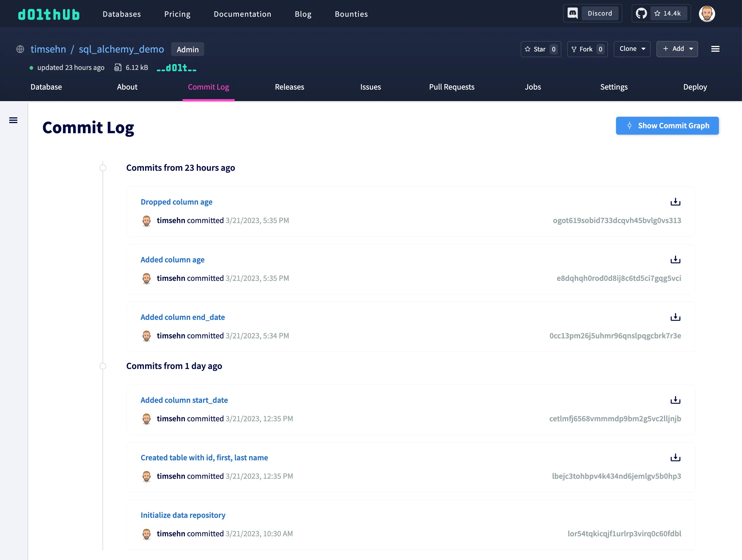Expand the Clone dropdown

(x=632, y=49)
